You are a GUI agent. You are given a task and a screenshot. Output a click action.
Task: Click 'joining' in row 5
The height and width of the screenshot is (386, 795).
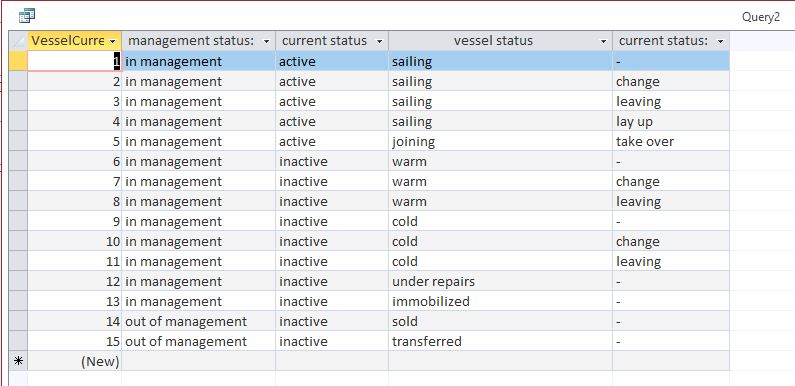[x=413, y=142]
